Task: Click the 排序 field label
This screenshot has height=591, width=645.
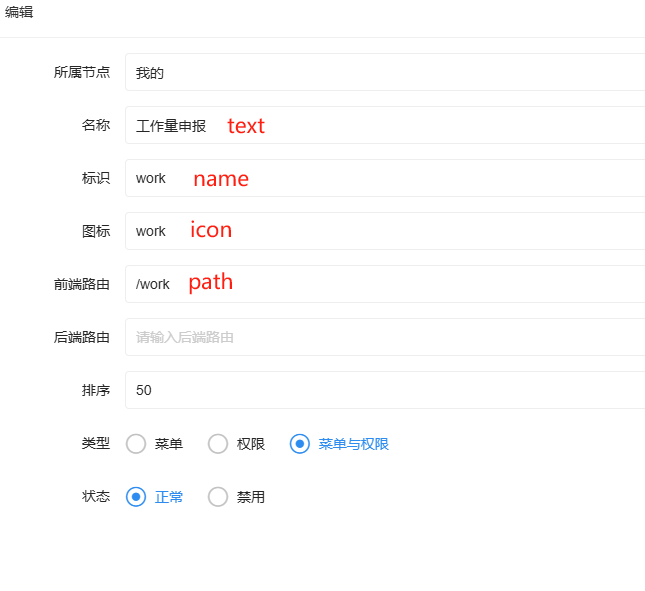Action: pyautogui.click(x=96, y=390)
